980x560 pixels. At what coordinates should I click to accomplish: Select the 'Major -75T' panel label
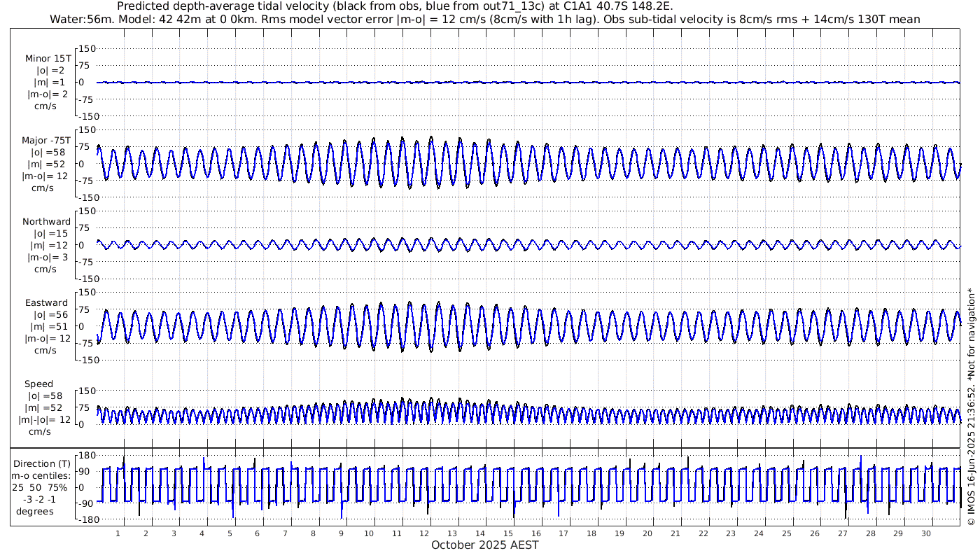click(x=46, y=140)
